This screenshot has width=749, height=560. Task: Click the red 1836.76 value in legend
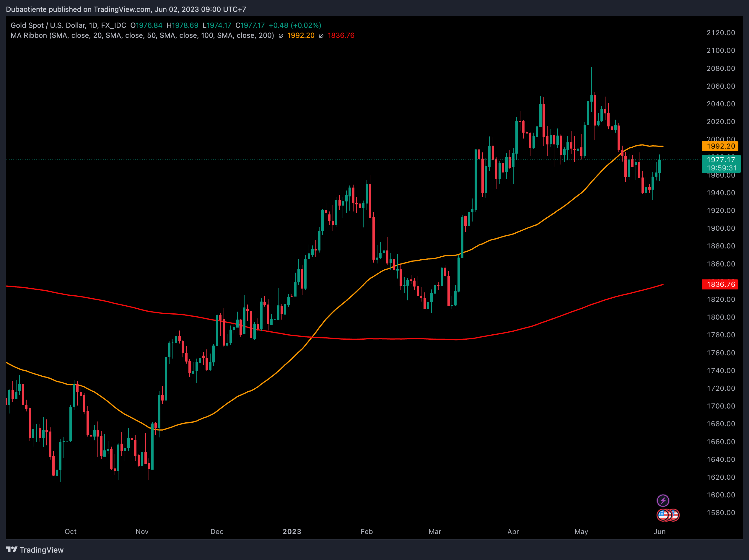(341, 35)
